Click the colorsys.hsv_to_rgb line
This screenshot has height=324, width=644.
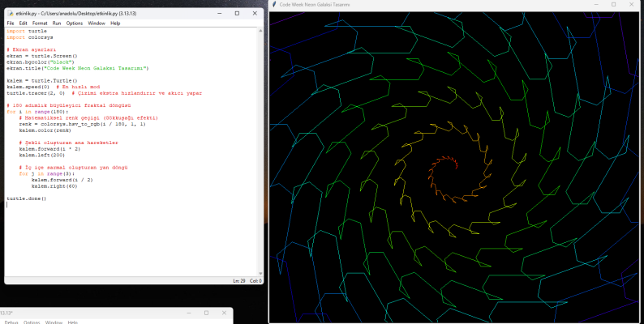tap(82, 124)
